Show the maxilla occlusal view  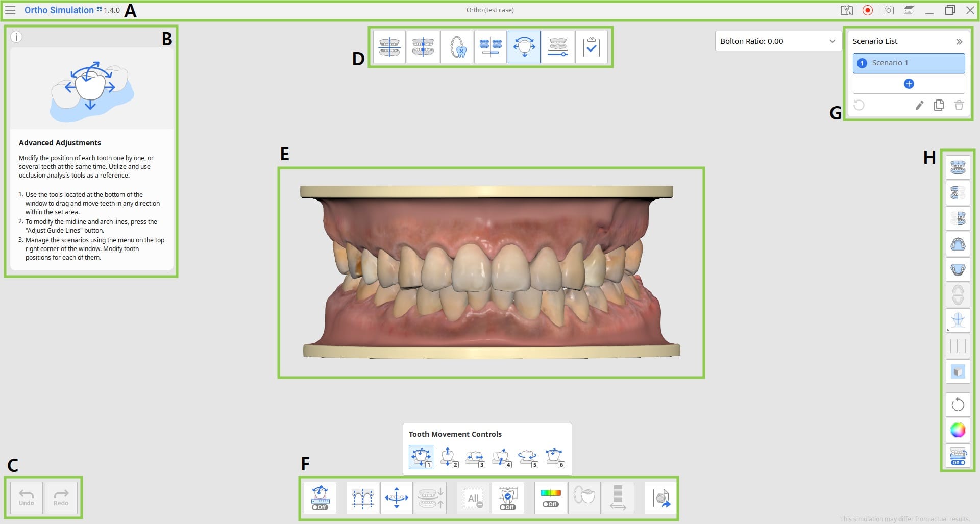click(x=958, y=244)
